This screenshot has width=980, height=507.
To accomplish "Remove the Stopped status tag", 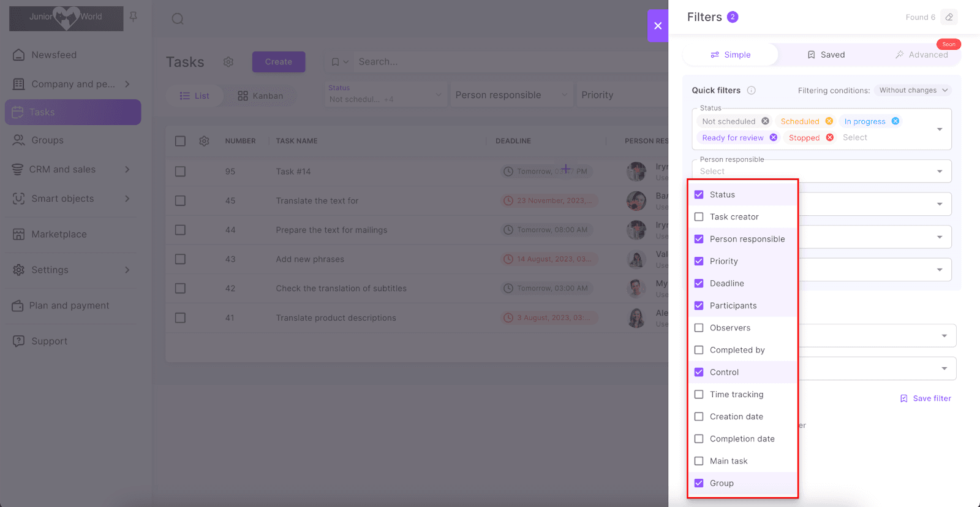I will pyautogui.click(x=829, y=137).
